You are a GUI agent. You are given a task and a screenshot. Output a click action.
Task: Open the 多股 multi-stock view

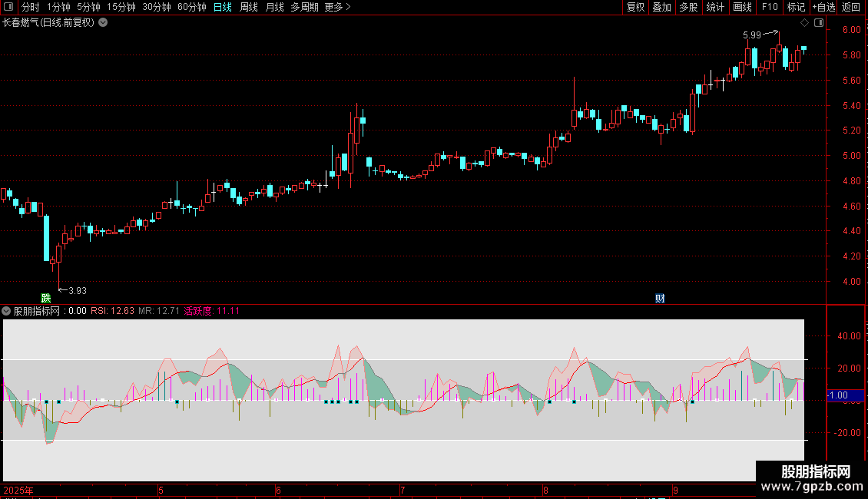(689, 7)
